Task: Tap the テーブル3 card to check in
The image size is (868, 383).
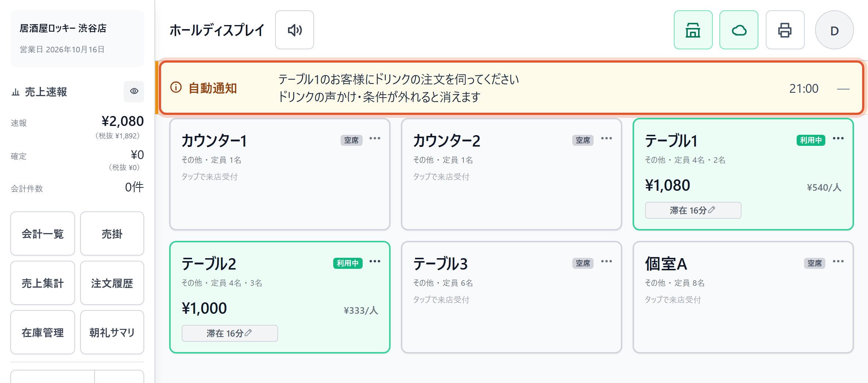Action: coord(511,297)
